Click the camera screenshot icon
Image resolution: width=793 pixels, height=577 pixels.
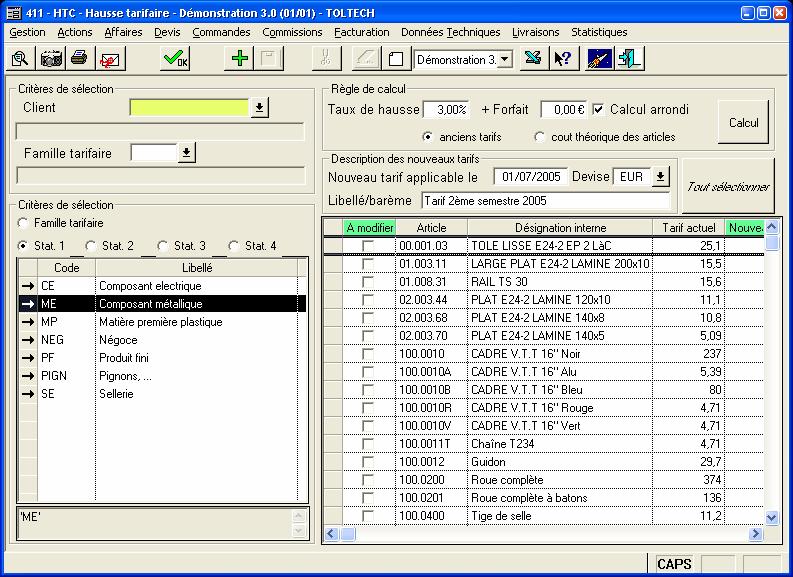click(x=51, y=59)
